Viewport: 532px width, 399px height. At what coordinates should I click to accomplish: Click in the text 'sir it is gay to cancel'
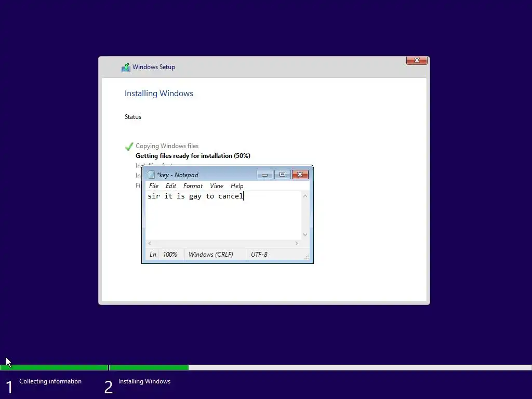pyautogui.click(x=195, y=196)
